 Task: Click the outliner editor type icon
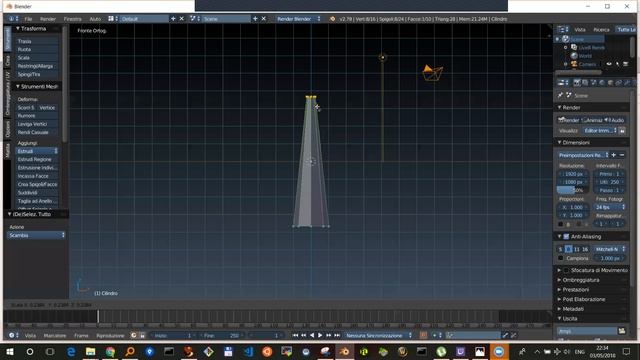563,29
